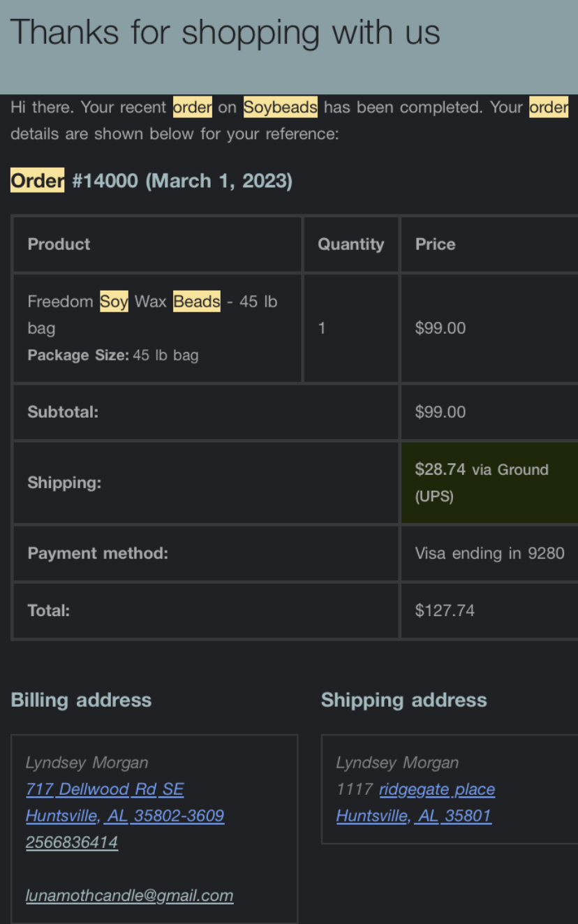Click the Total amount $127.74

click(445, 610)
